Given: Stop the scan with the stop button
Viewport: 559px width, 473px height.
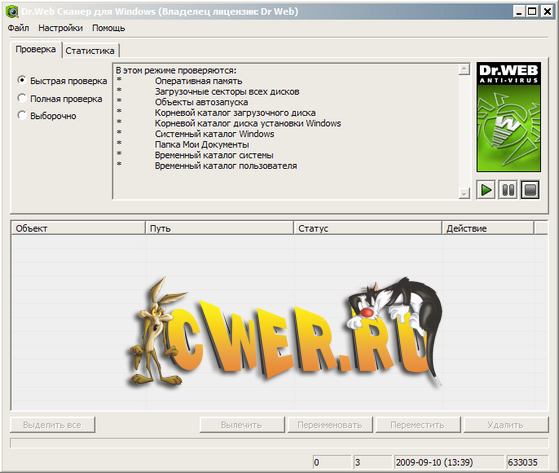Looking at the screenshot, I should pyautogui.click(x=530, y=190).
